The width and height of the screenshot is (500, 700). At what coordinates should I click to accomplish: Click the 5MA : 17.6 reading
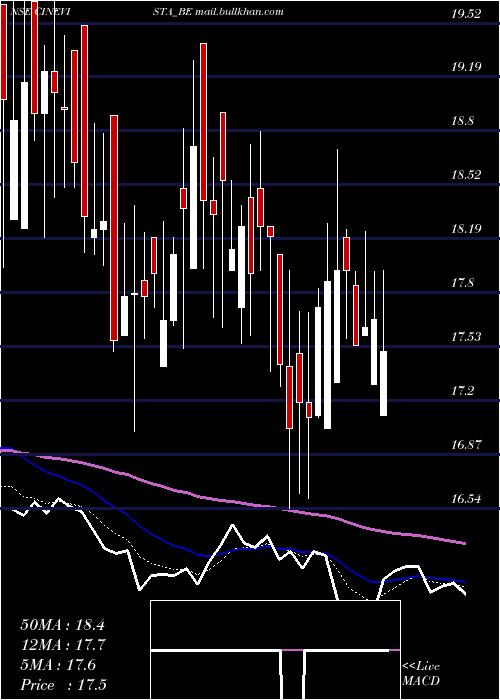click(x=58, y=665)
